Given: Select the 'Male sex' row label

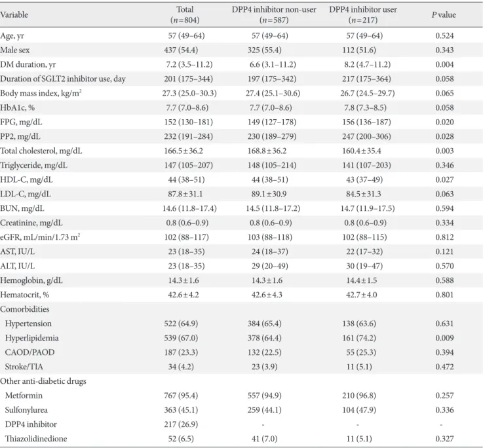Looking at the screenshot, I should pos(15,50).
